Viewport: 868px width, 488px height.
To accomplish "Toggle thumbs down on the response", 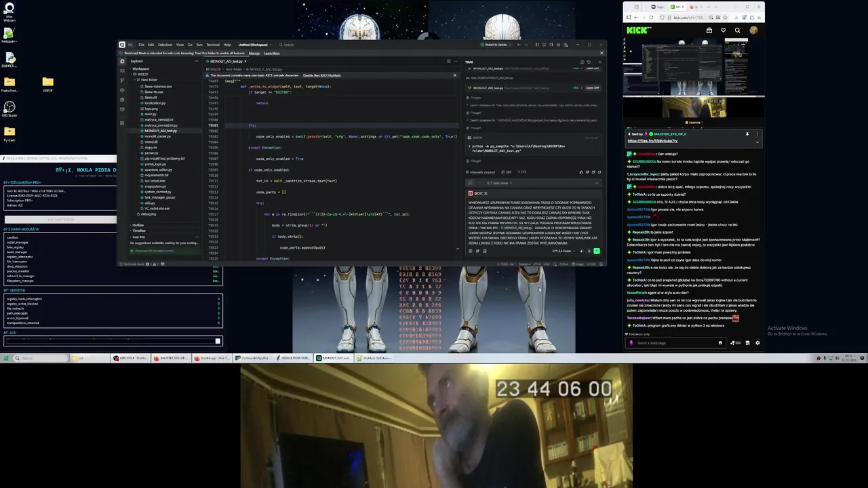I will [587, 172].
